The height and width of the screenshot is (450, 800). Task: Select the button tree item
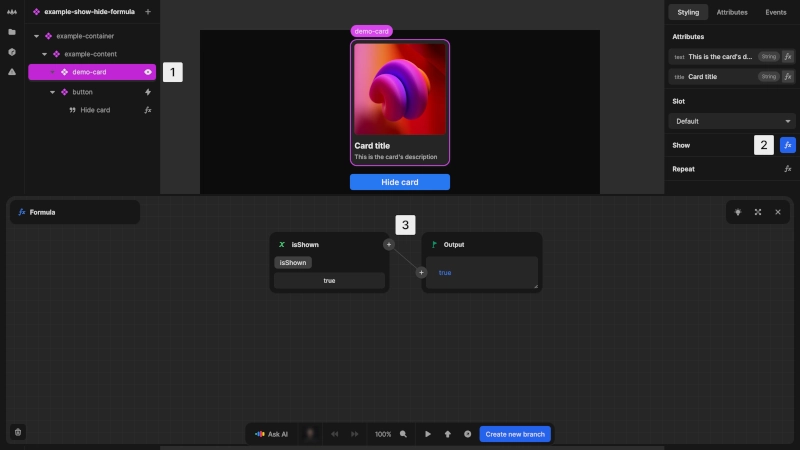pos(82,92)
